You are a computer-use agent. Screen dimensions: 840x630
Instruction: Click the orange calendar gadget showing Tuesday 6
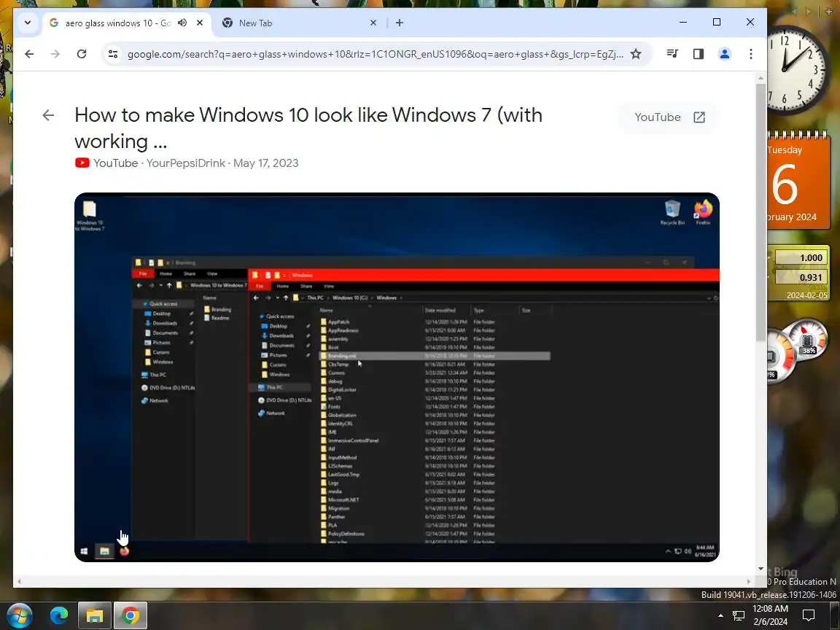pyautogui.click(x=798, y=181)
